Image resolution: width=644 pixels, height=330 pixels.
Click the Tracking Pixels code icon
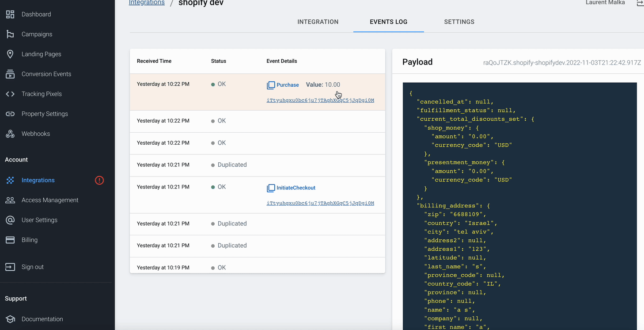(x=10, y=94)
